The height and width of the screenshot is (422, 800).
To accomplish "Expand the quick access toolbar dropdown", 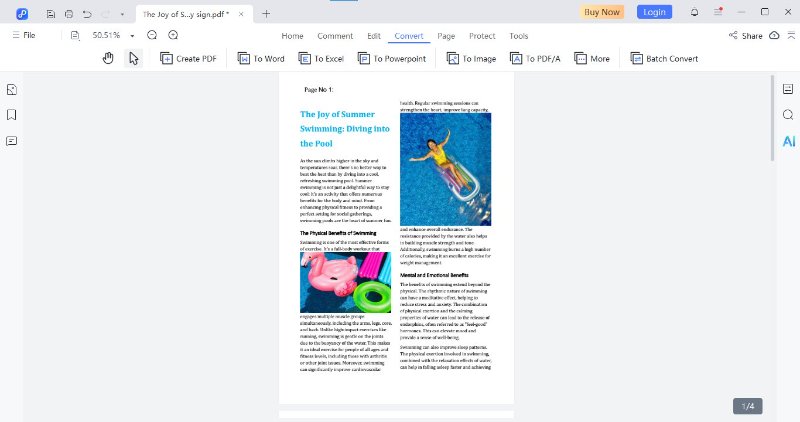I will pyautogui.click(x=122, y=14).
